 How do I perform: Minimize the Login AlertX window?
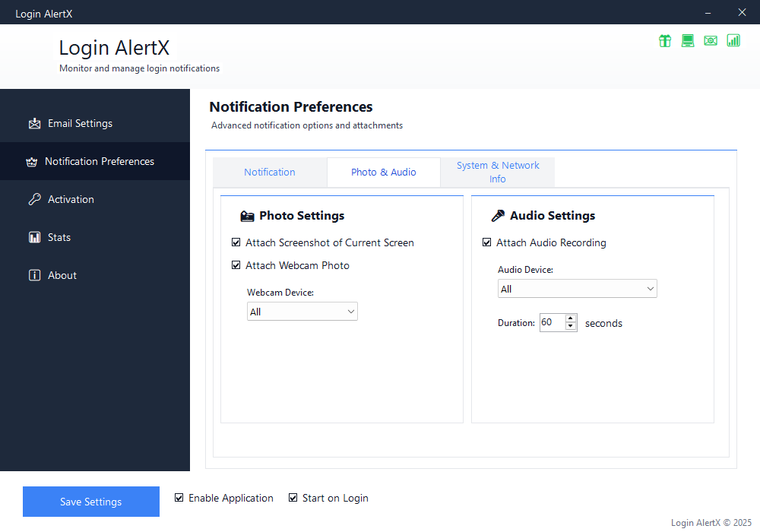708,13
